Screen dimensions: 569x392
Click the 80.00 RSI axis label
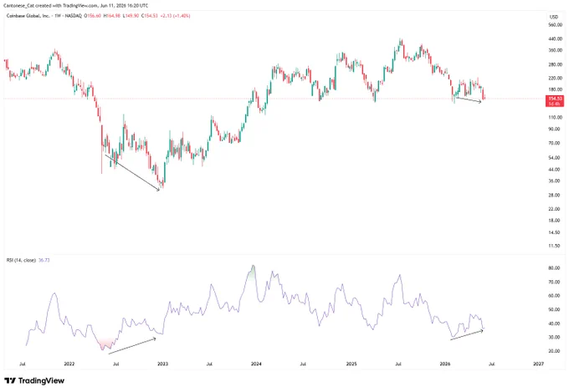[556, 268]
